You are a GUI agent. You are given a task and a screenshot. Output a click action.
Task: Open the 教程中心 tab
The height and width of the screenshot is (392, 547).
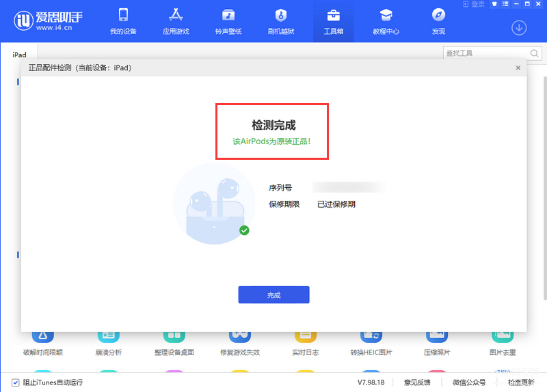click(386, 22)
